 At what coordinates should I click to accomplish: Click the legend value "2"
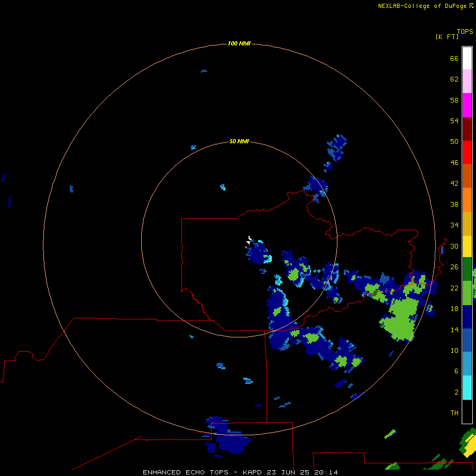click(456, 392)
